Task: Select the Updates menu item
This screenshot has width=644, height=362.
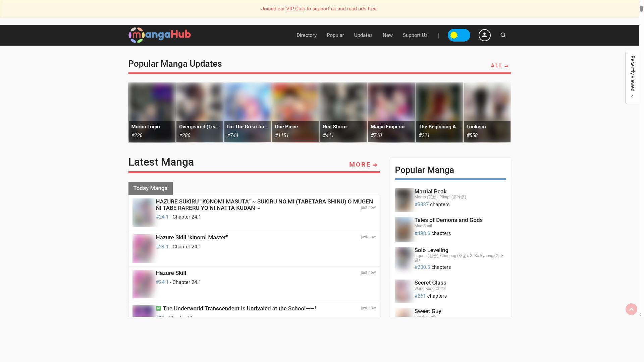Action: (x=363, y=35)
